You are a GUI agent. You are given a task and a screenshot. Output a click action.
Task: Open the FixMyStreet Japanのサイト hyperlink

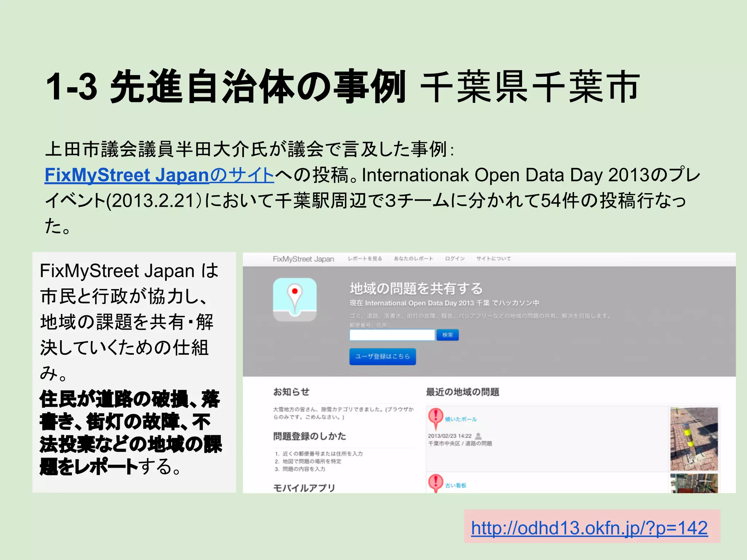(159, 175)
